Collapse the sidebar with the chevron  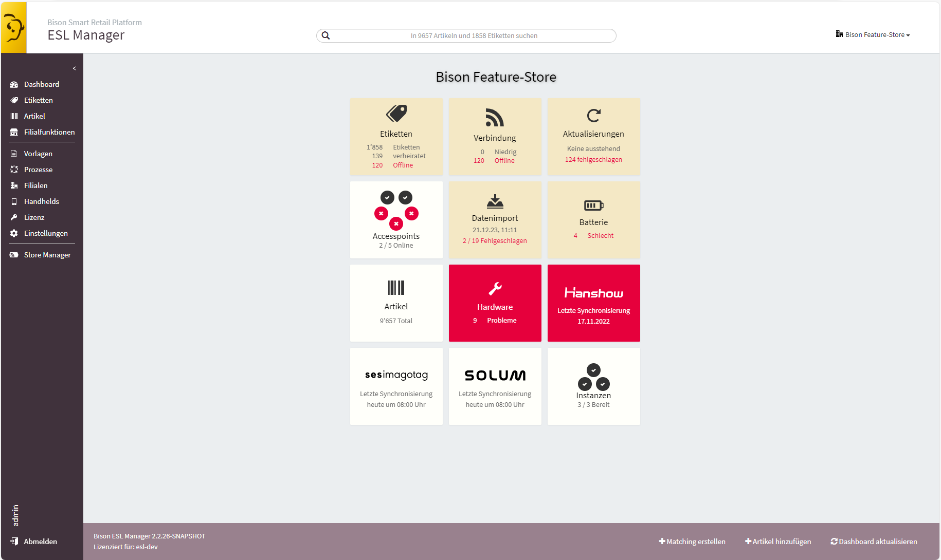[x=74, y=68]
